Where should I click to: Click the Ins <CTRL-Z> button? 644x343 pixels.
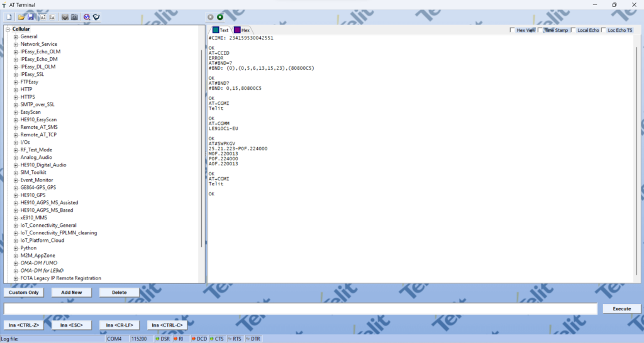tap(24, 325)
